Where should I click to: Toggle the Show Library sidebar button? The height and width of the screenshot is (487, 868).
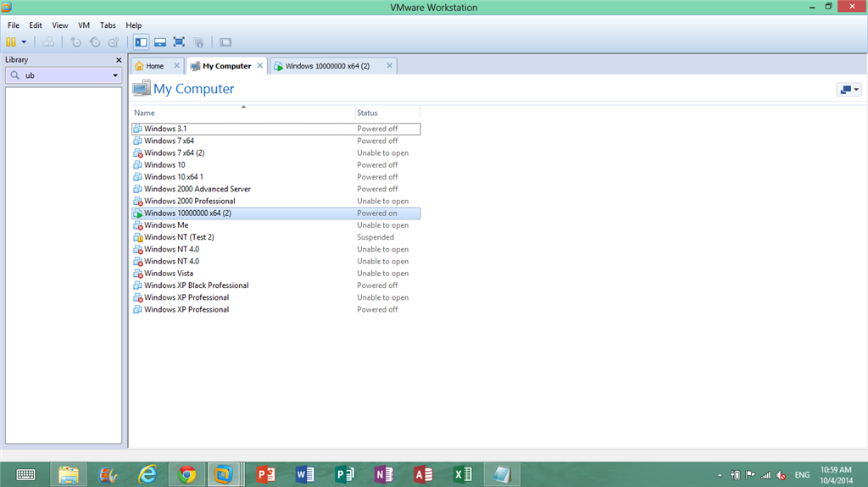click(142, 42)
